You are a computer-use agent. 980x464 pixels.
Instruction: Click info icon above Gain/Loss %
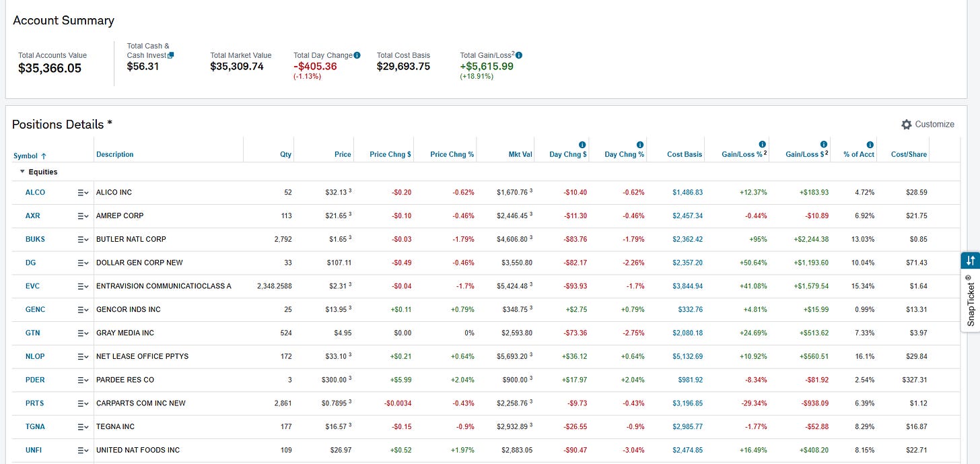pos(762,145)
